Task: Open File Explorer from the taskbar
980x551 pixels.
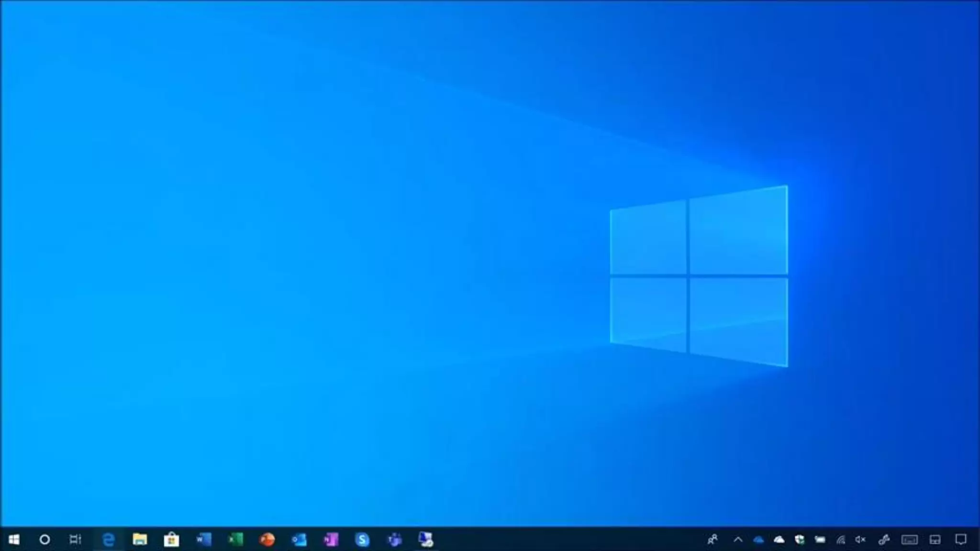Action: [140, 540]
